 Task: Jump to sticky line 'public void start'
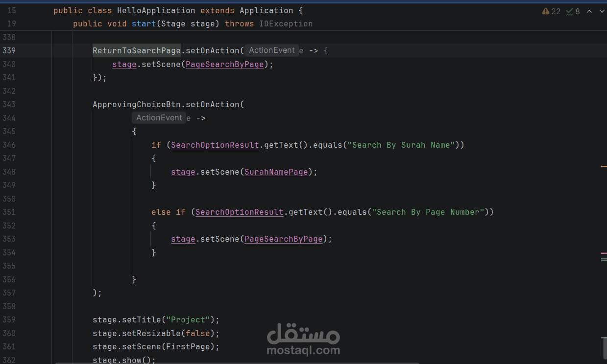click(193, 23)
